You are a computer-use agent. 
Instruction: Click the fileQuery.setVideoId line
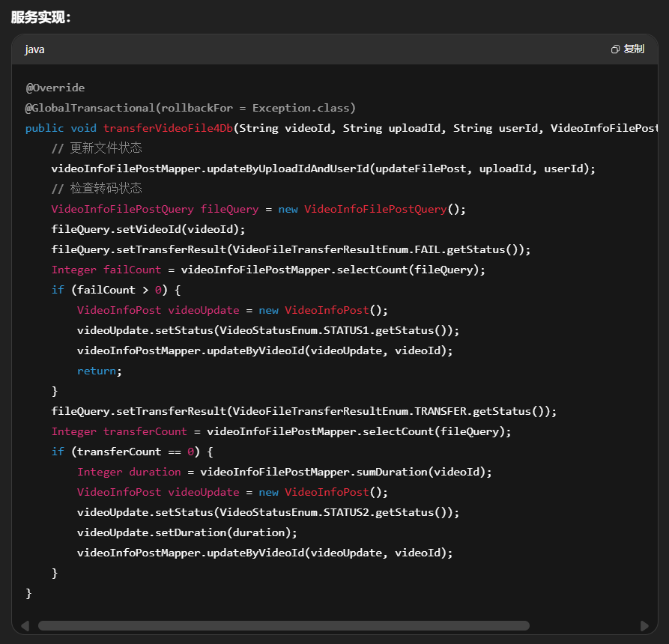tap(148, 229)
